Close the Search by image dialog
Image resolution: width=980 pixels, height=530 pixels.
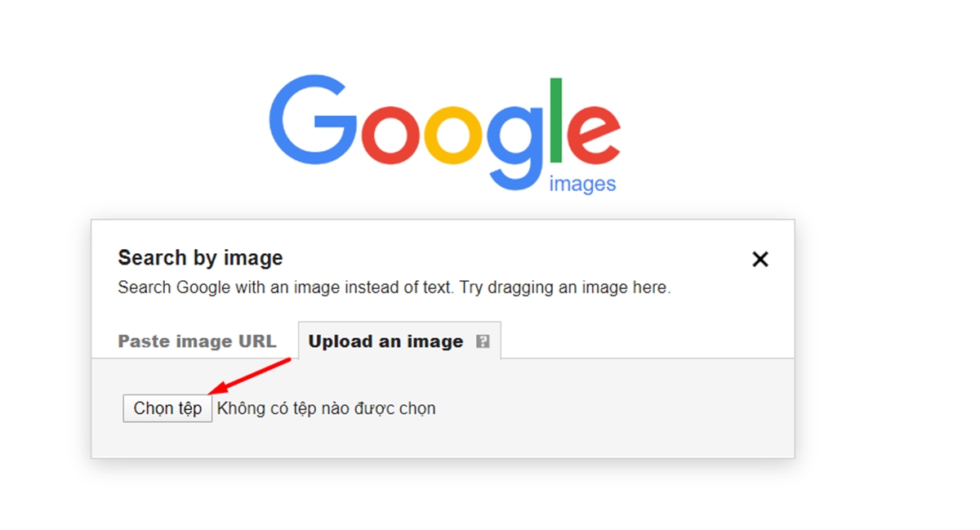[760, 259]
